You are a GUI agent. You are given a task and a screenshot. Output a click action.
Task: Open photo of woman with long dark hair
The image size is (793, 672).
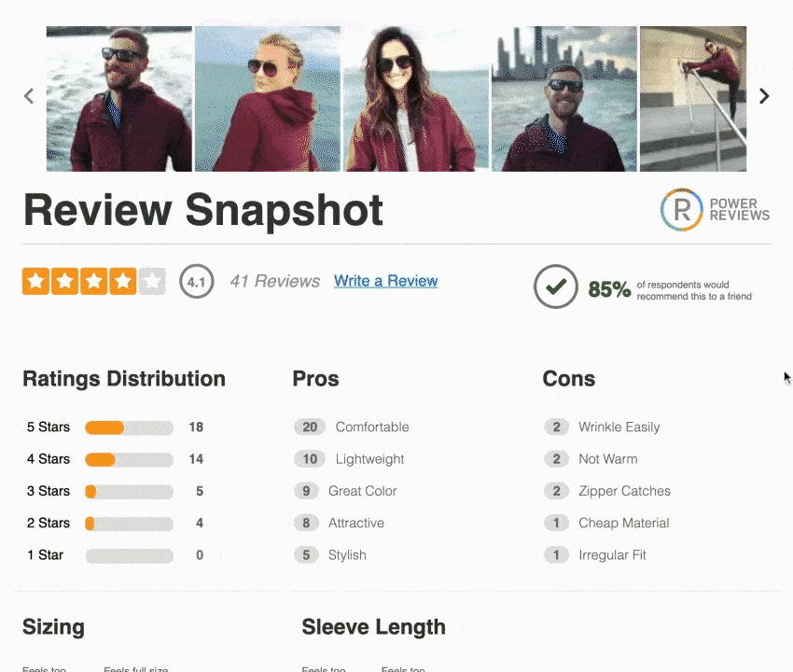(415, 99)
